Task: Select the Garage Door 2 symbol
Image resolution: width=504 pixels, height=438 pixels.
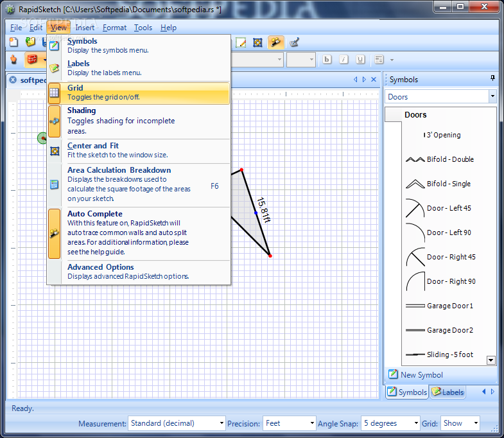Action: tap(439, 330)
